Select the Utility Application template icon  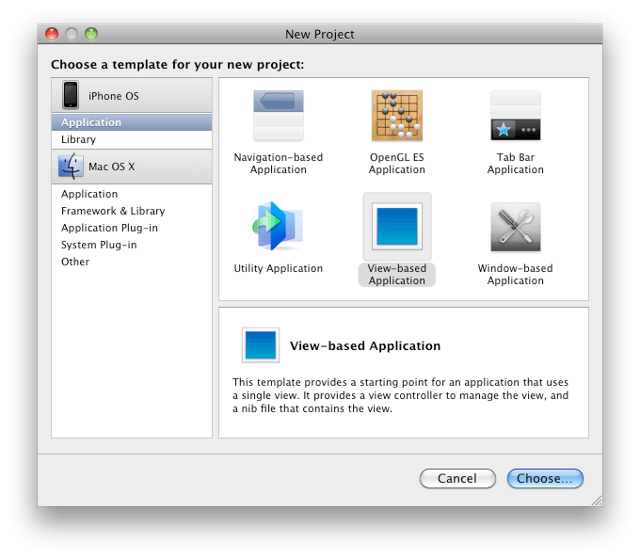point(278,226)
